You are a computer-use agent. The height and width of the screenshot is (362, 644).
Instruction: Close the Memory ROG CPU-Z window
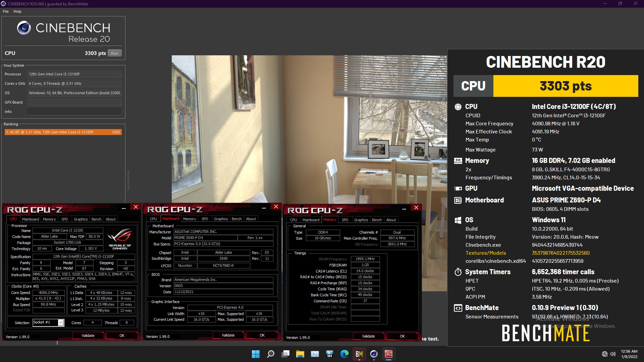point(416,208)
